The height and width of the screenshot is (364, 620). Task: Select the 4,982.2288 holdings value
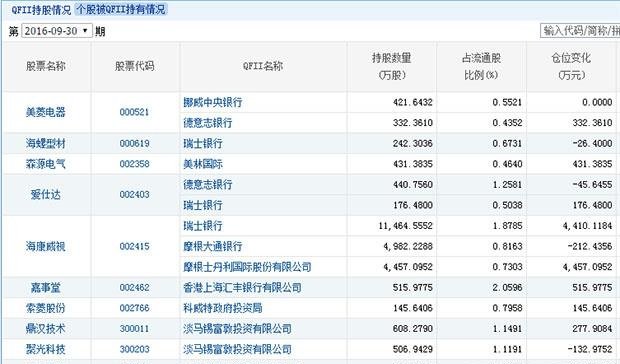pyautogui.click(x=408, y=247)
